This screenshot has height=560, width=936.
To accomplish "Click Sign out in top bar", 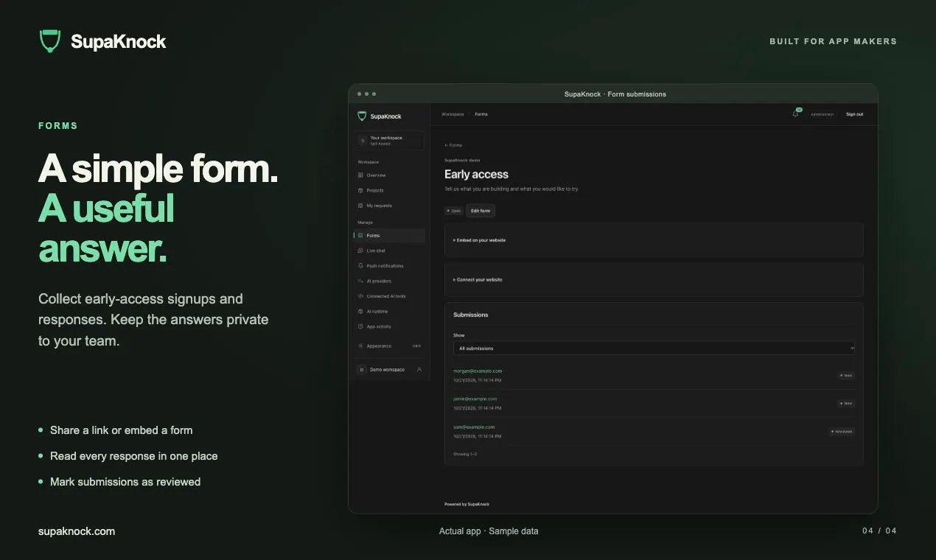I will tap(854, 114).
